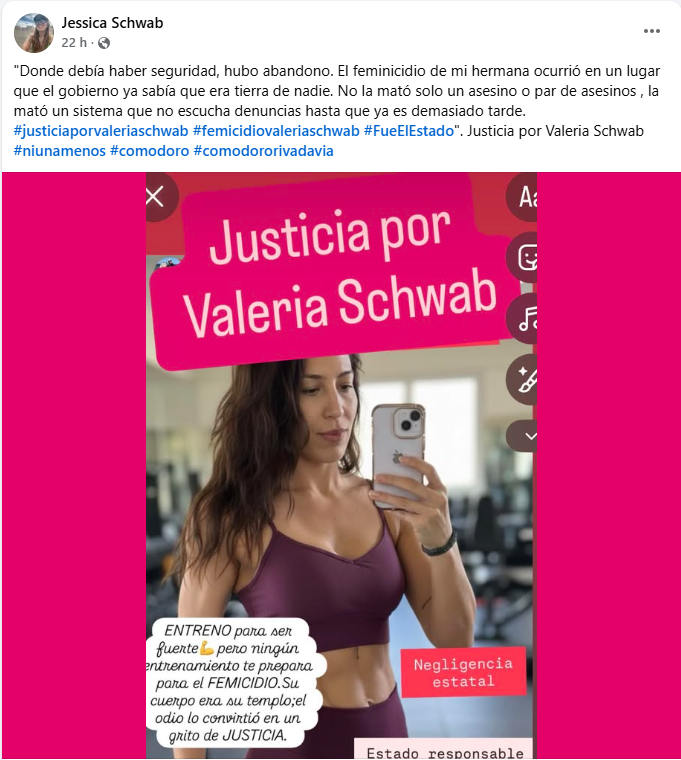Click the red Negligencia estatal label

(463, 672)
